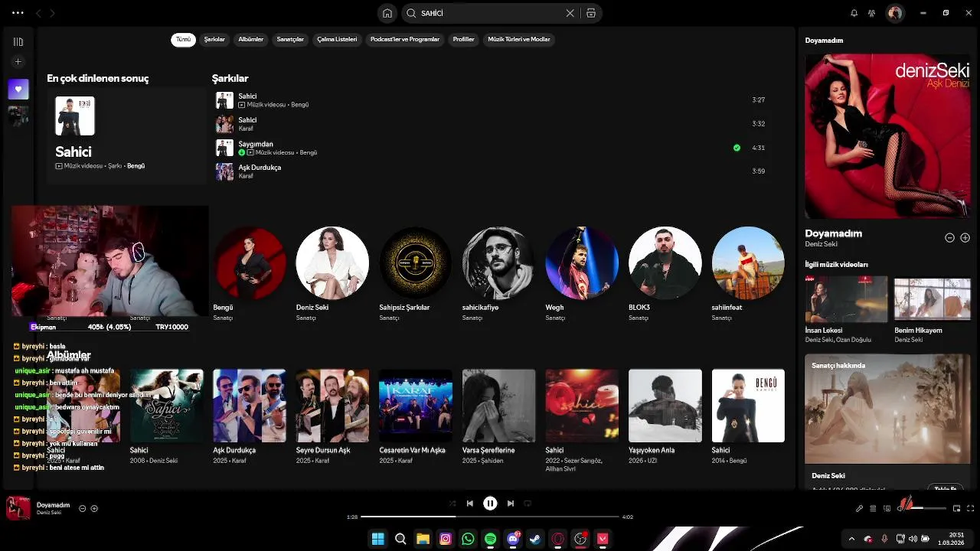Viewport: 980px width, 551px height.
Task: Expand Your Library sidebar
Action: (18, 41)
